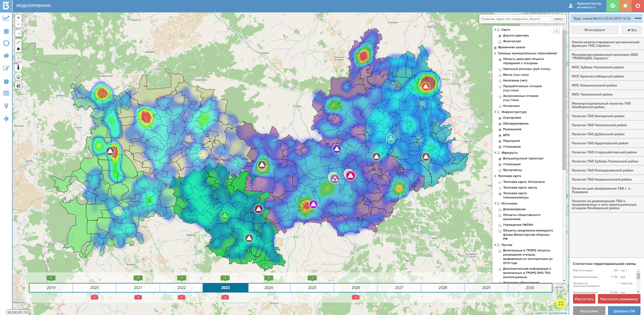This screenshot has width=644, height=315.
Task: Click the question mark help icon
Action: (6, 82)
